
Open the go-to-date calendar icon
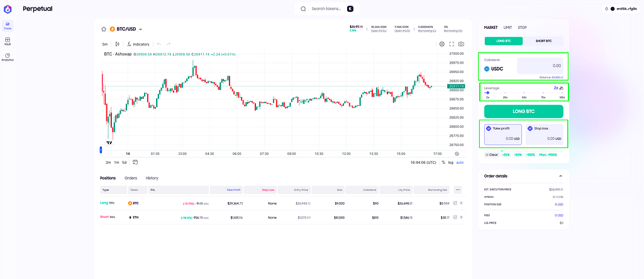click(135, 162)
